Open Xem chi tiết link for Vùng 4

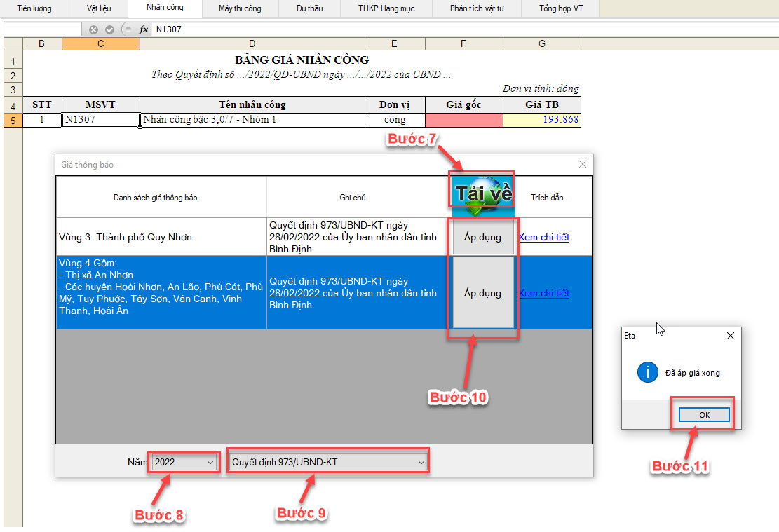543,294
